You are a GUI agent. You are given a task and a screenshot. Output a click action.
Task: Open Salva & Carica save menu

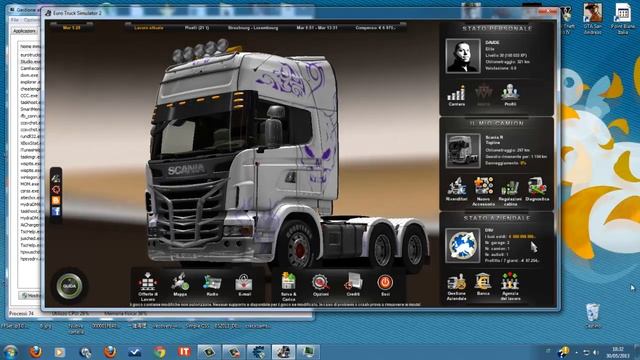289,287
